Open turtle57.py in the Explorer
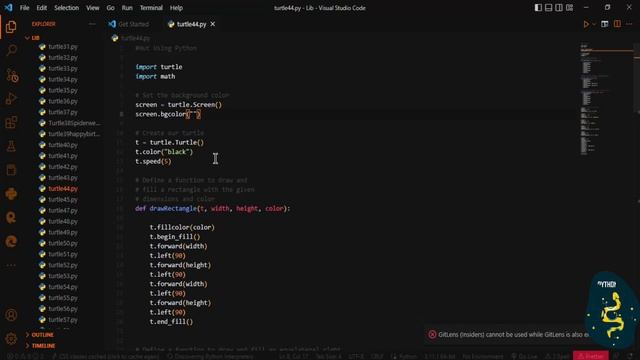Image resolution: width=640 pixels, height=360 pixels. point(63,320)
